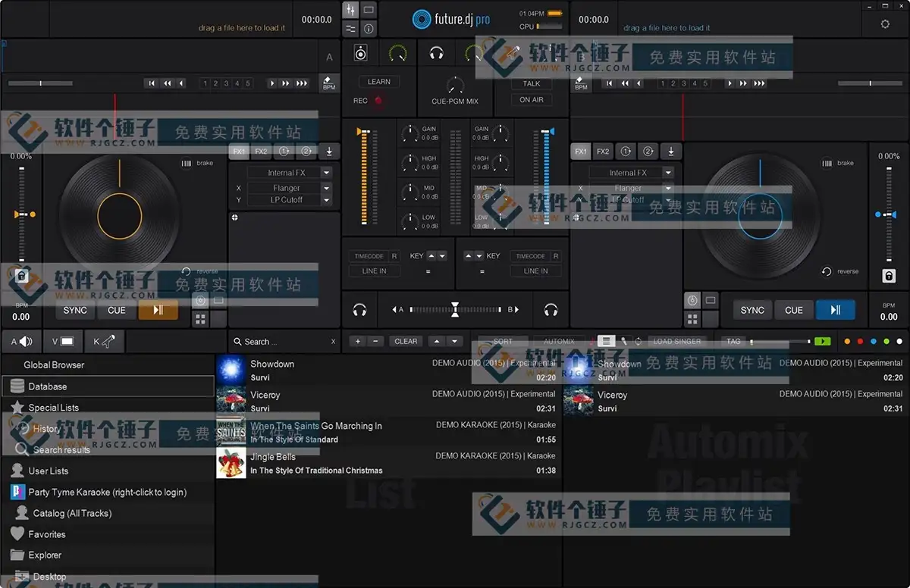Select the mixer faders view icon top left
910x588 pixels.
pos(350,9)
